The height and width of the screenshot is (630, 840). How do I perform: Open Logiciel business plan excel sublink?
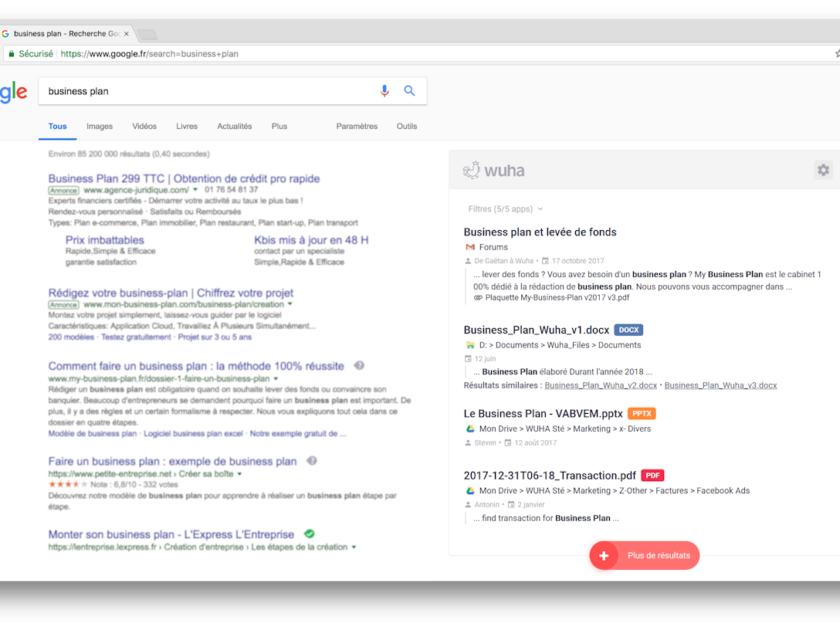pos(193,434)
